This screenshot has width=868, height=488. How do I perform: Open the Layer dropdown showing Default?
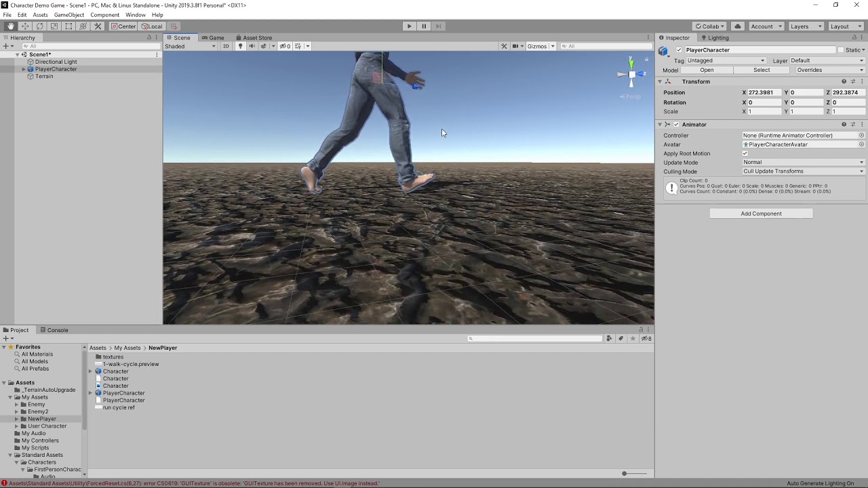click(x=827, y=60)
